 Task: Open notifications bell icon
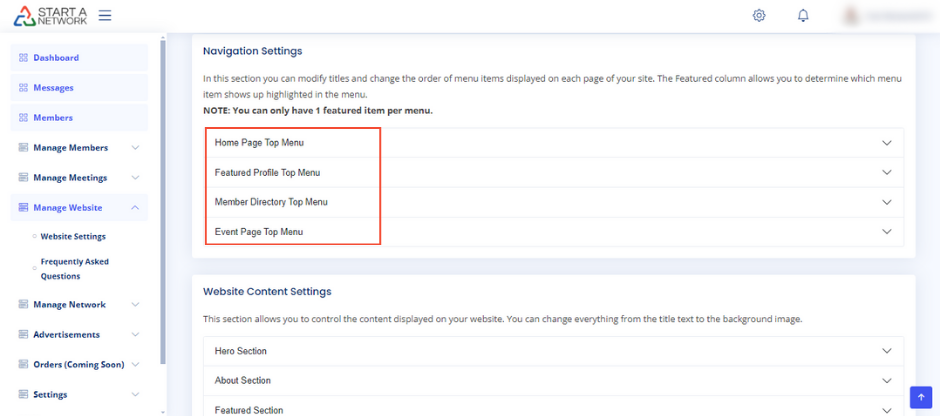point(803,15)
